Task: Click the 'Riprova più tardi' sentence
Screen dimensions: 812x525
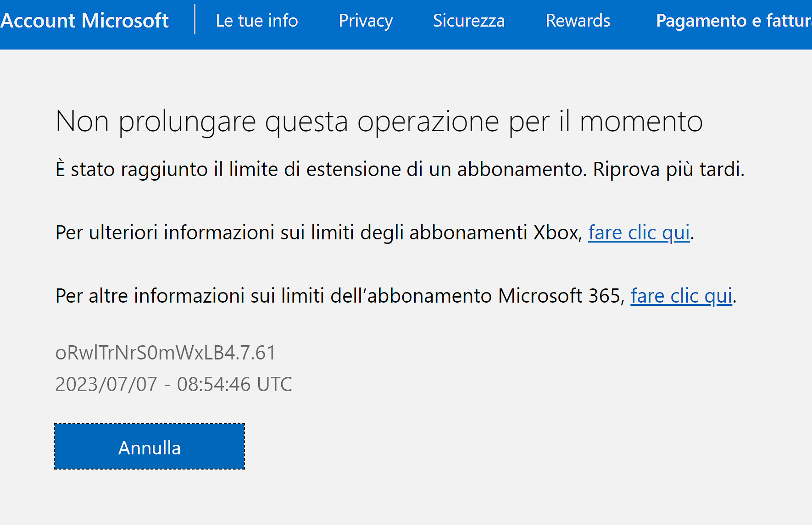Action: click(x=669, y=169)
